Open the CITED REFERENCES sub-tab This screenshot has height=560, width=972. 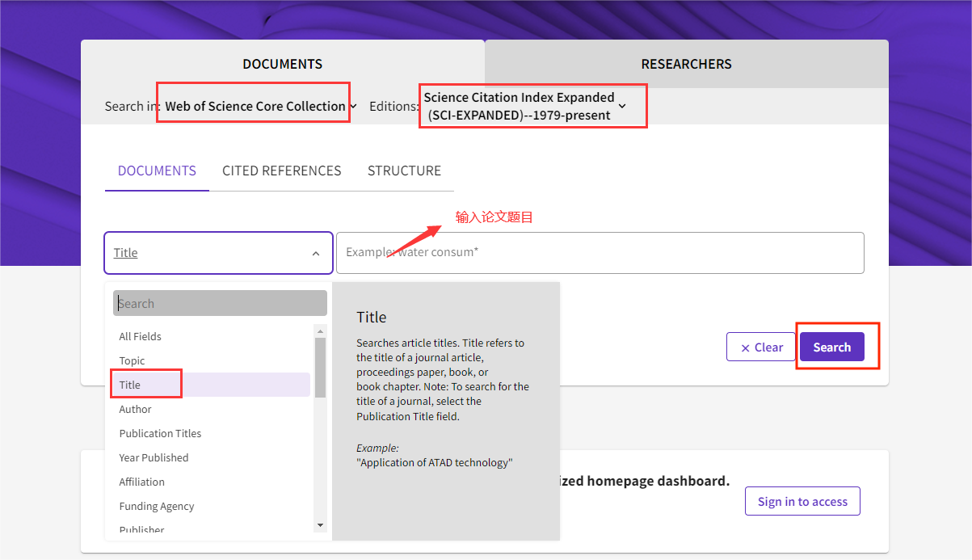pyautogui.click(x=281, y=171)
